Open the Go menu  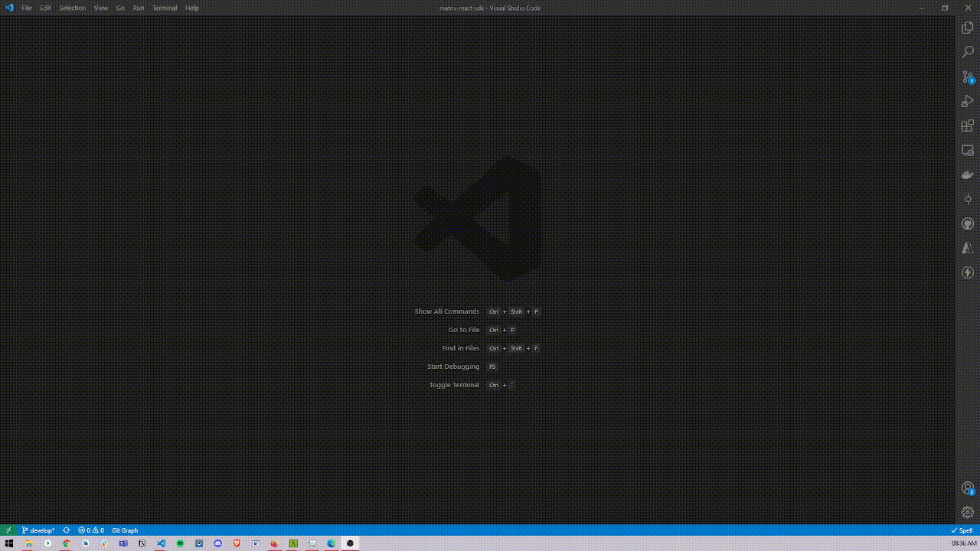(120, 8)
